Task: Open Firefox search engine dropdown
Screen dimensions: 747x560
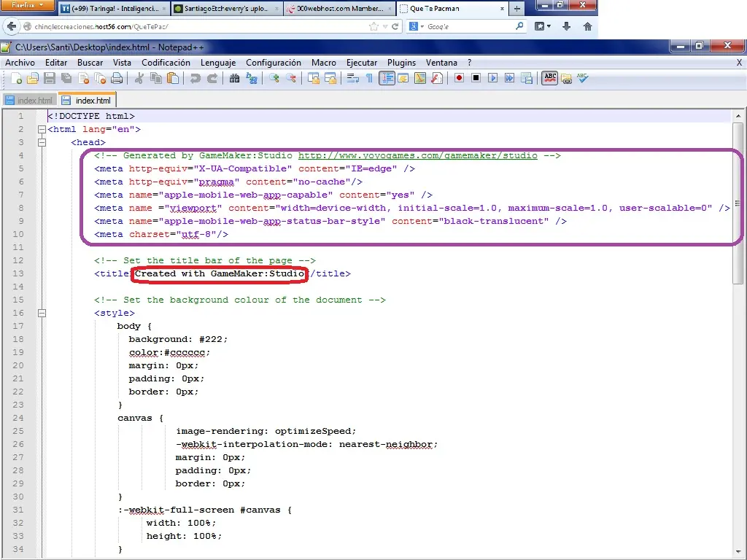Action: [416, 27]
